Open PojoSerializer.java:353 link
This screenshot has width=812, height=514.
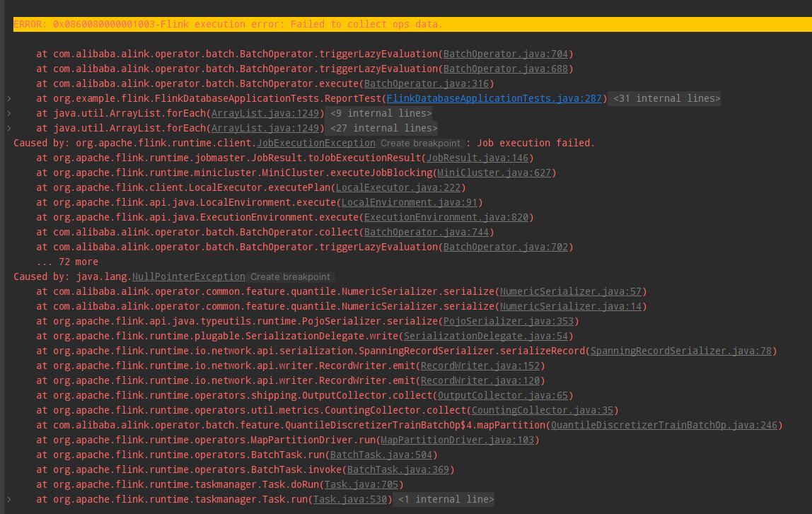[509, 322]
